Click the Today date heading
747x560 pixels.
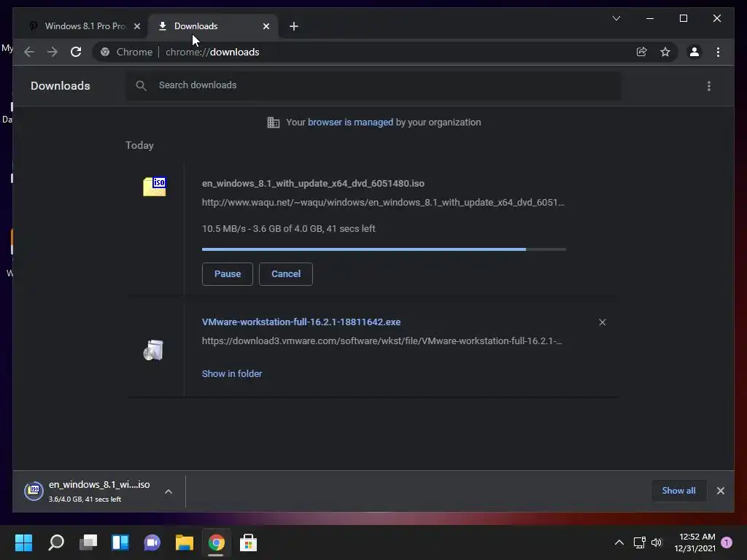tap(139, 145)
